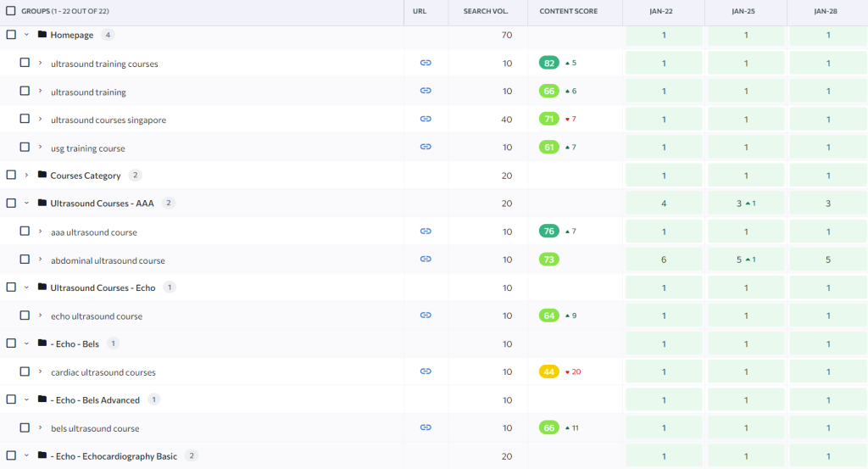The height and width of the screenshot is (469, 868).
Task: Open URL link for usg training course
Action: click(426, 147)
